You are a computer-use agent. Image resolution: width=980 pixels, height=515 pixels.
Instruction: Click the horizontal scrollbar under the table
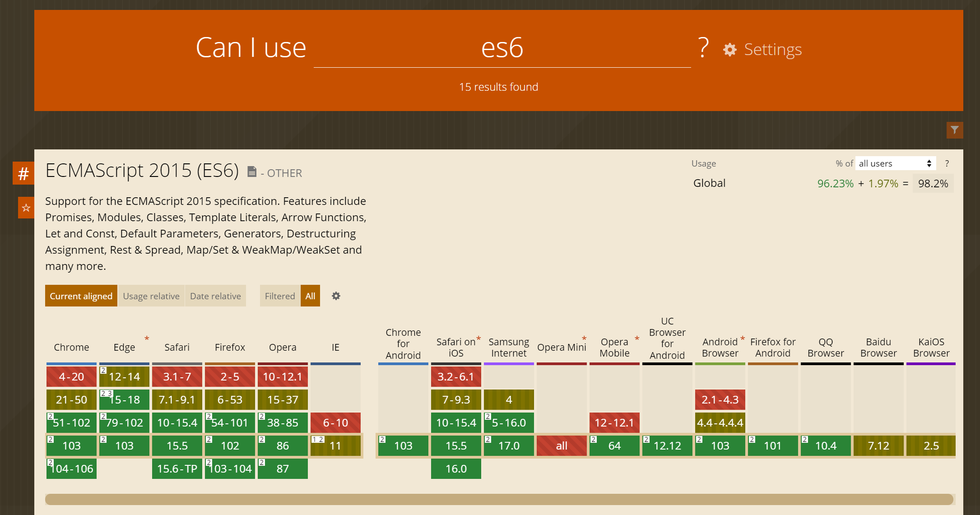(499, 499)
